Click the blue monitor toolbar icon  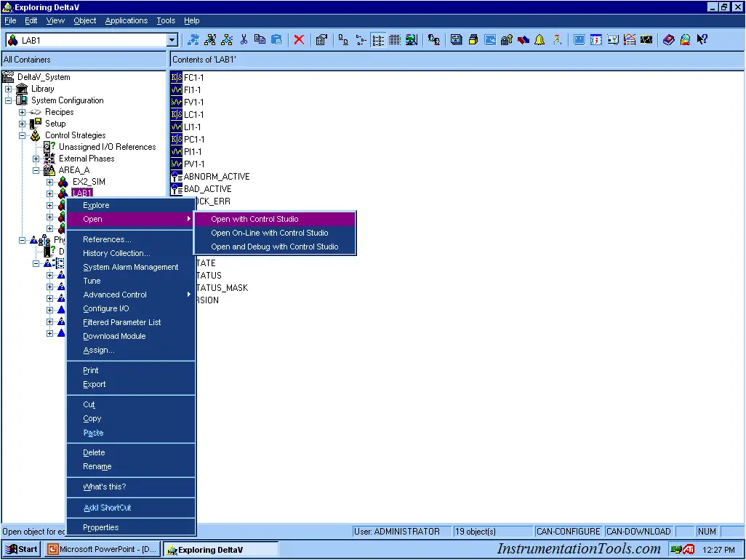(x=579, y=40)
